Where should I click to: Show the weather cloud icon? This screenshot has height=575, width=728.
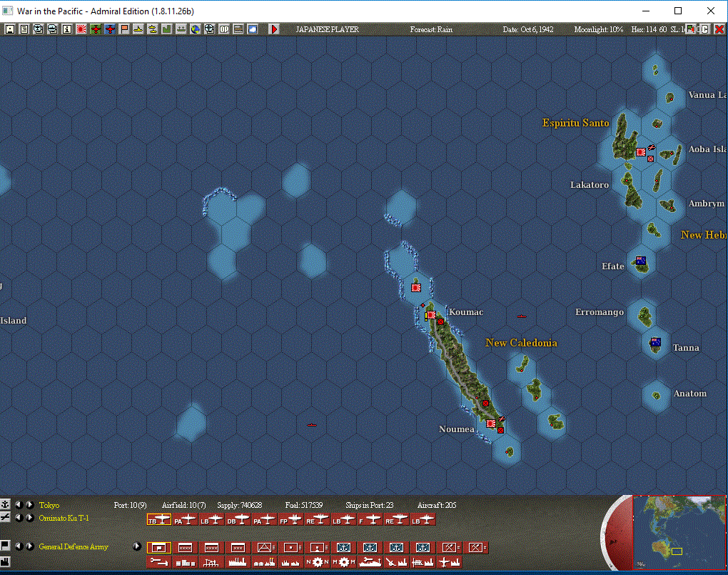pyautogui.click(x=253, y=29)
